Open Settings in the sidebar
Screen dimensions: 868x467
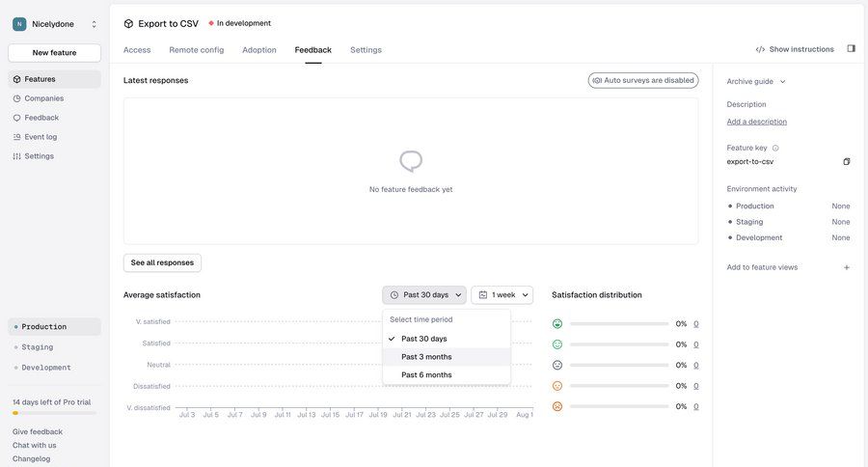pyautogui.click(x=54, y=156)
